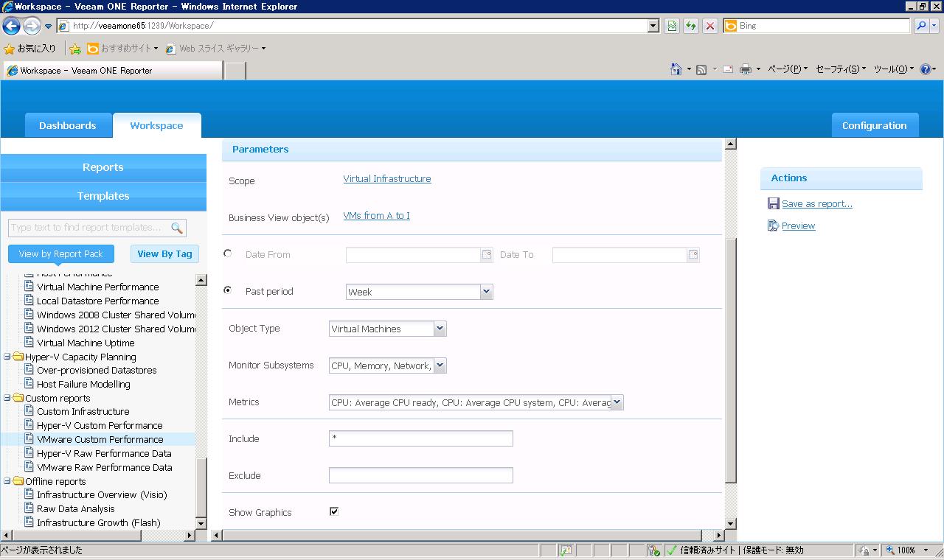Select the Past period radio button
Image resolution: width=944 pixels, height=560 pixels.
(228, 290)
